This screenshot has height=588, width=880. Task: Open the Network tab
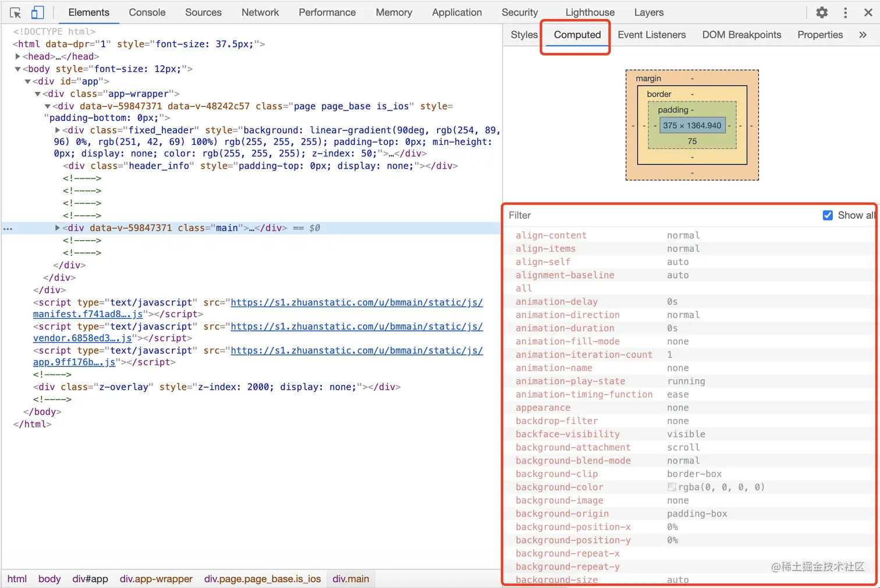[260, 12]
